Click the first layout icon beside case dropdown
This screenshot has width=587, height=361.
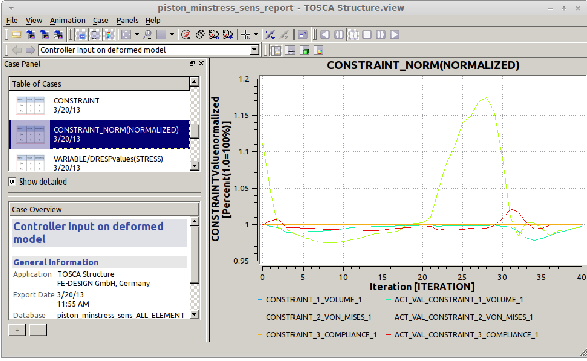click(x=276, y=50)
